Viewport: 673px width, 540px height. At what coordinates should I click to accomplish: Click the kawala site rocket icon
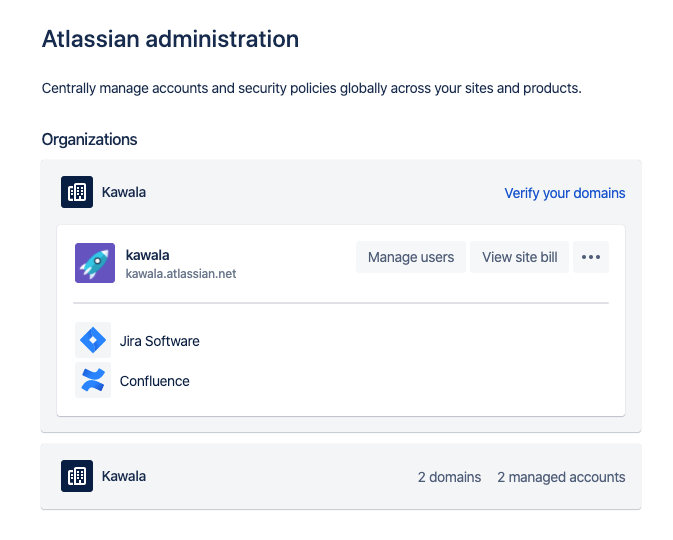95,263
